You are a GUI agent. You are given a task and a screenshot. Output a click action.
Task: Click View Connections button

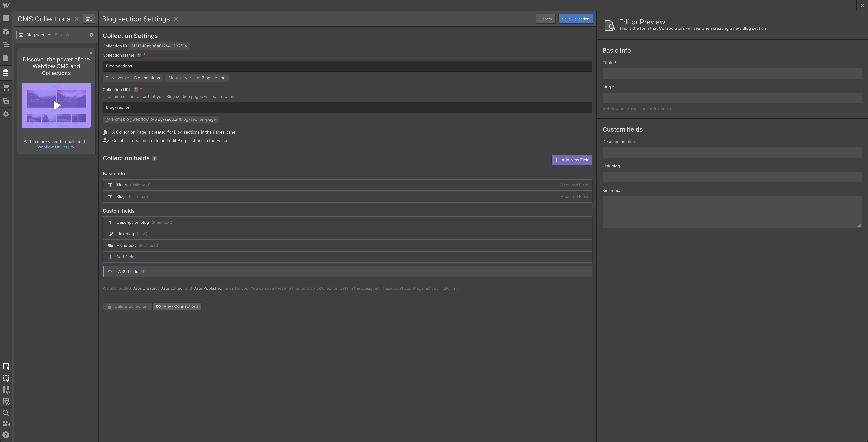pyautogui.click(x=177, y=307)
